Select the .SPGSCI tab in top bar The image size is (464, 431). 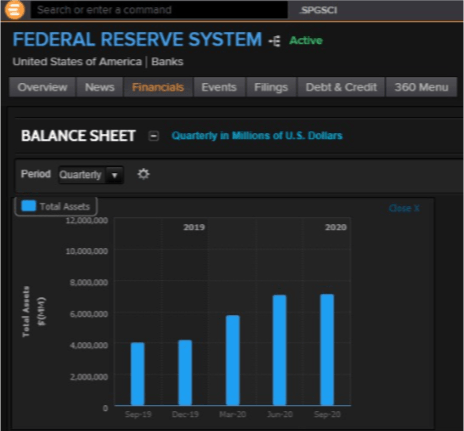pyautogui.click(x=319, y=10)
